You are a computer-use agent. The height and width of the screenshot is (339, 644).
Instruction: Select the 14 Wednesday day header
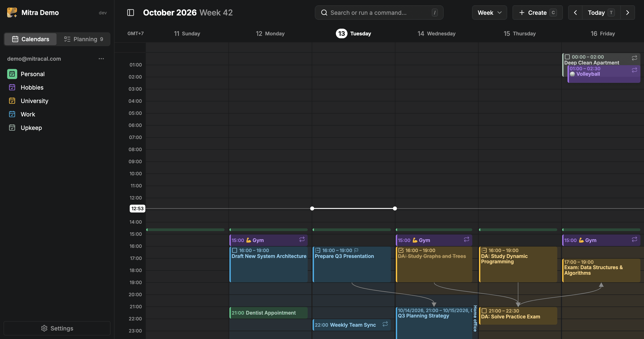pos(436,34)
